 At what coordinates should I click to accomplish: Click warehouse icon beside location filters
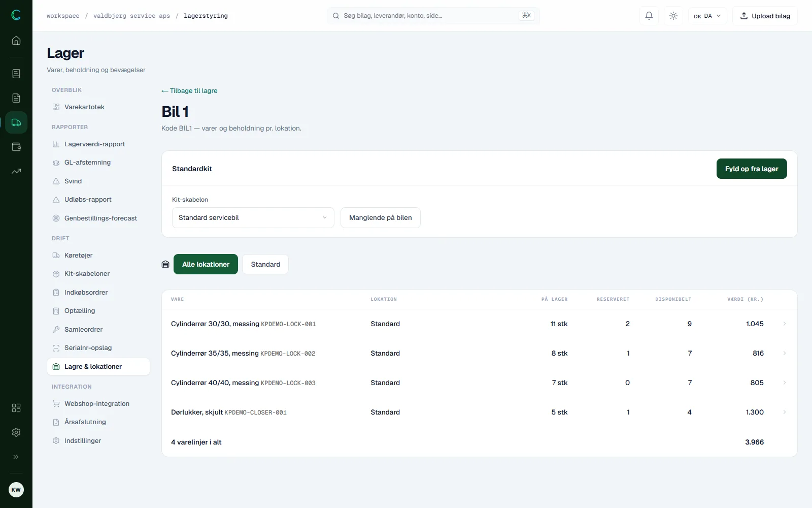[165, 264]
